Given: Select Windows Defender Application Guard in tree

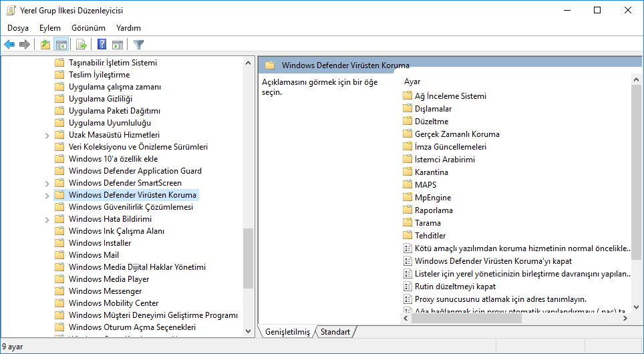Looking at the screenshot, I should pyautogui.click(x=135, y=171).
